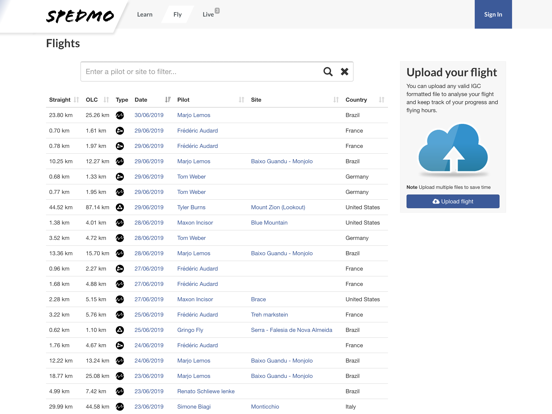
Task: Click type icon in the 12.22 km row
Action: click(120, 360)
